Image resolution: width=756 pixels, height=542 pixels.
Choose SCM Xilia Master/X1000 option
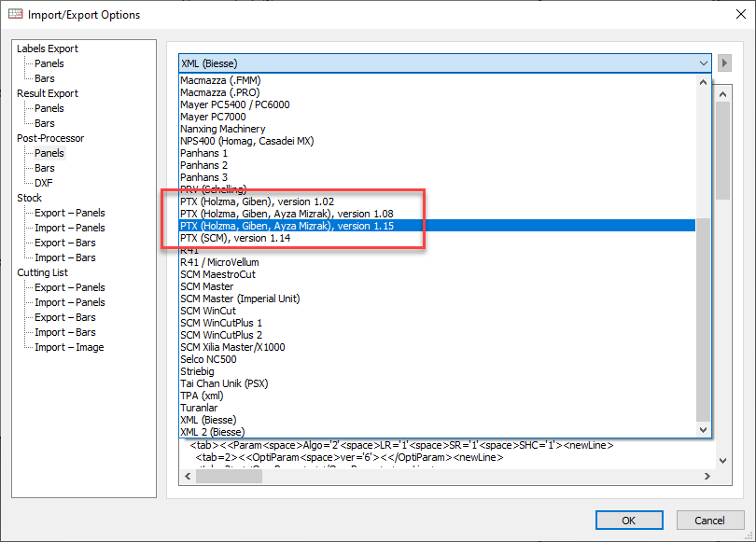click(438, 347)
